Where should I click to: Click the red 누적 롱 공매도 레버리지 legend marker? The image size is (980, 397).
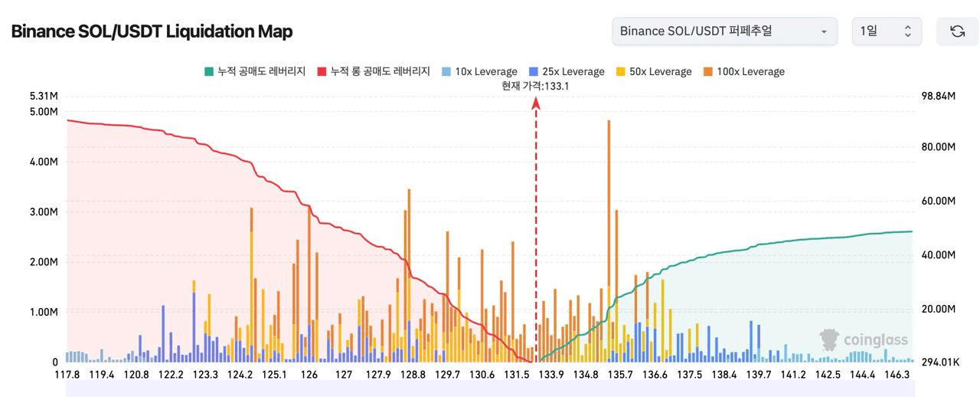321,71
